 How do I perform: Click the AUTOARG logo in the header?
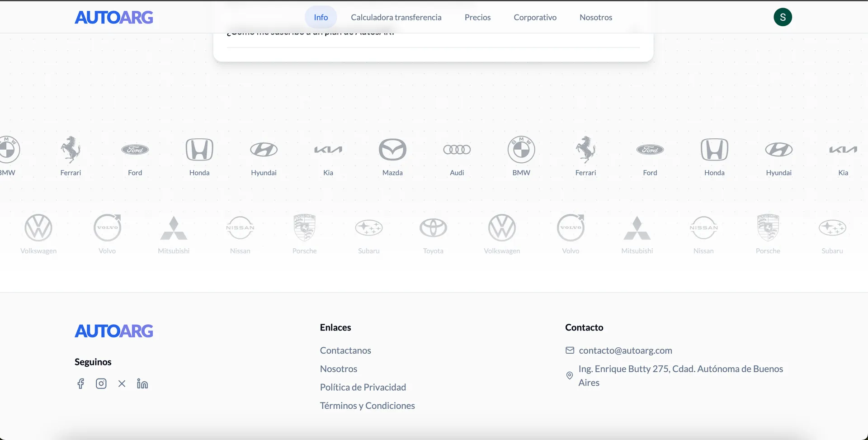pyautogui.click(x=114, y=17)
